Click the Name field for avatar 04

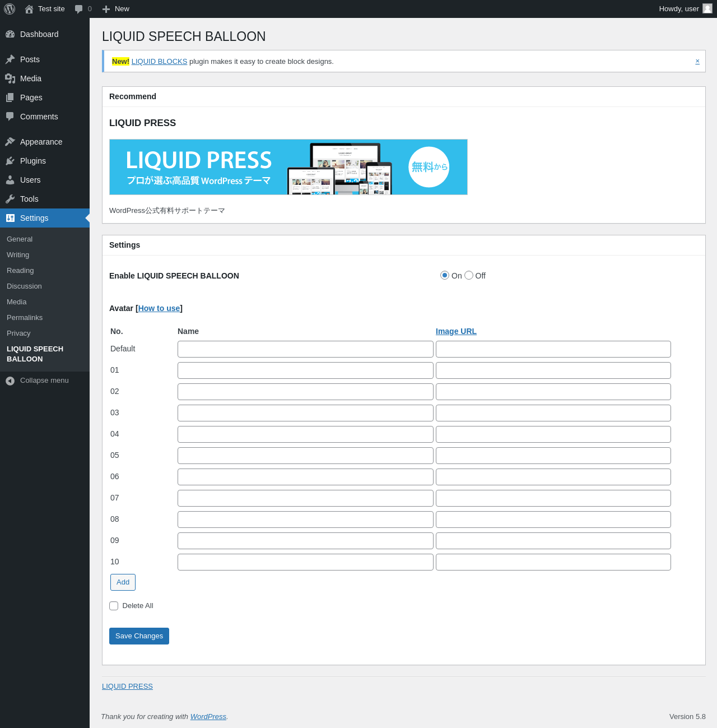point(305,434)
